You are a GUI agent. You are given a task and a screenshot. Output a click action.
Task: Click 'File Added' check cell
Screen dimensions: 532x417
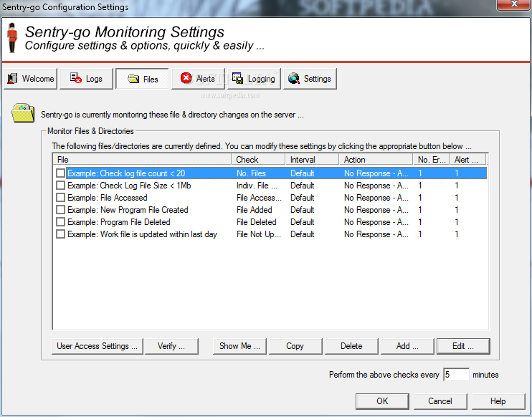[254, 210]
